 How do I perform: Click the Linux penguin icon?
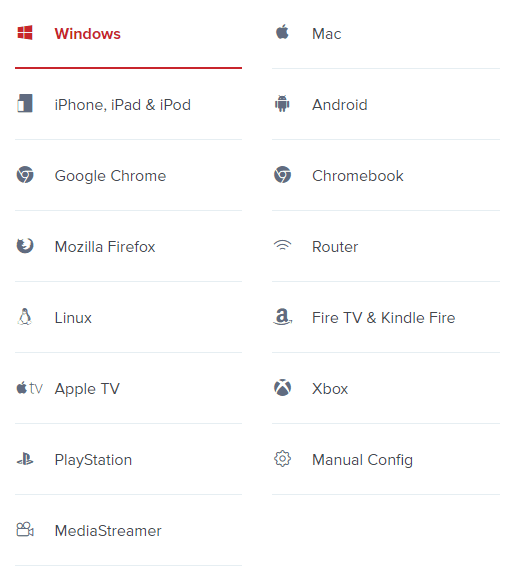point(24,316)
